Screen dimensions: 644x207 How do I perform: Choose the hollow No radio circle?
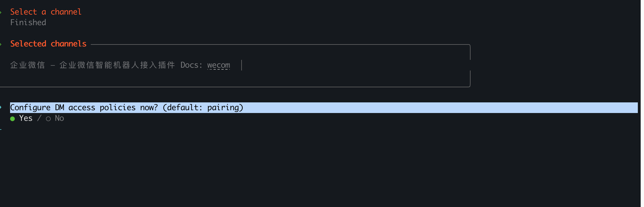coord(48,119)
